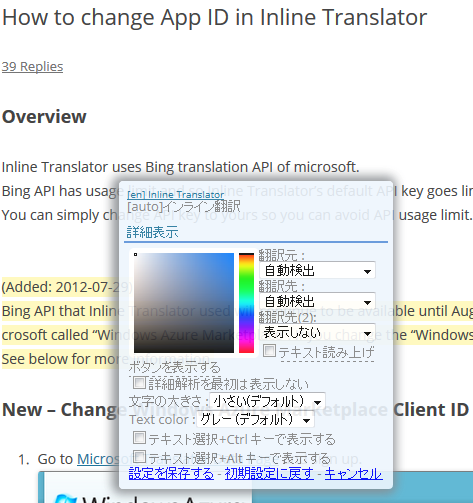Click 初期設定に戻す reset link
Viewport: 473px width, 503px height.
pos(269,473)
